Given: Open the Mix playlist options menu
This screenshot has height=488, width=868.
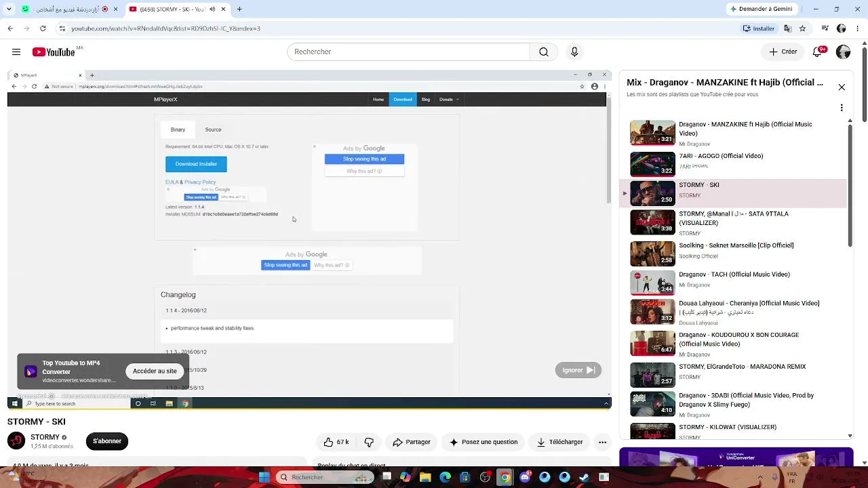Looking at the screenshot, I should (x=842, y=108).
